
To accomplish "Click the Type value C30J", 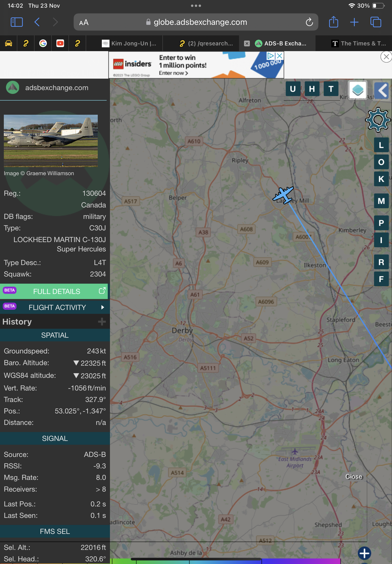I will pyautogui.click(x=98, y=228).
